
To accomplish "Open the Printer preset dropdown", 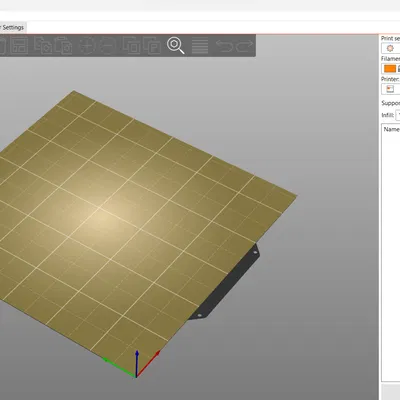I will tap(390, 89).
